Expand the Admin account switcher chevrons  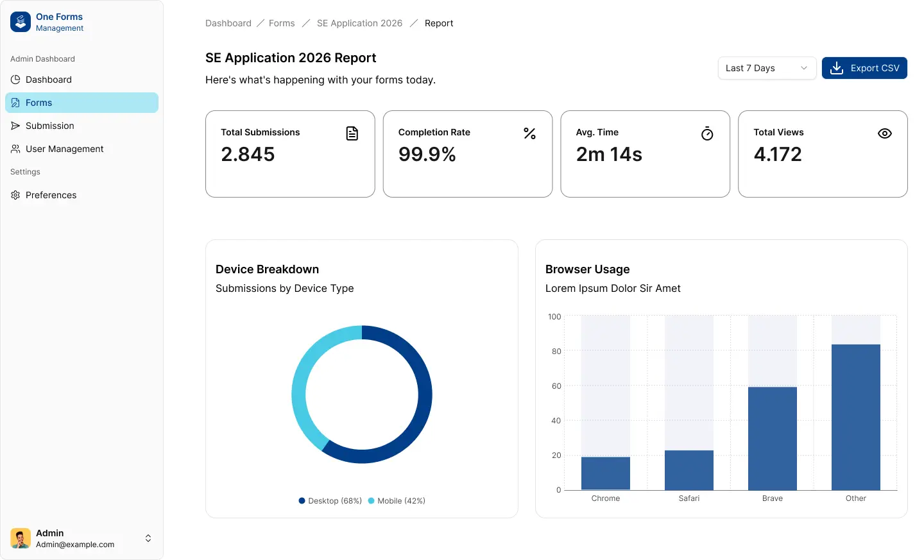click(148, 538)
